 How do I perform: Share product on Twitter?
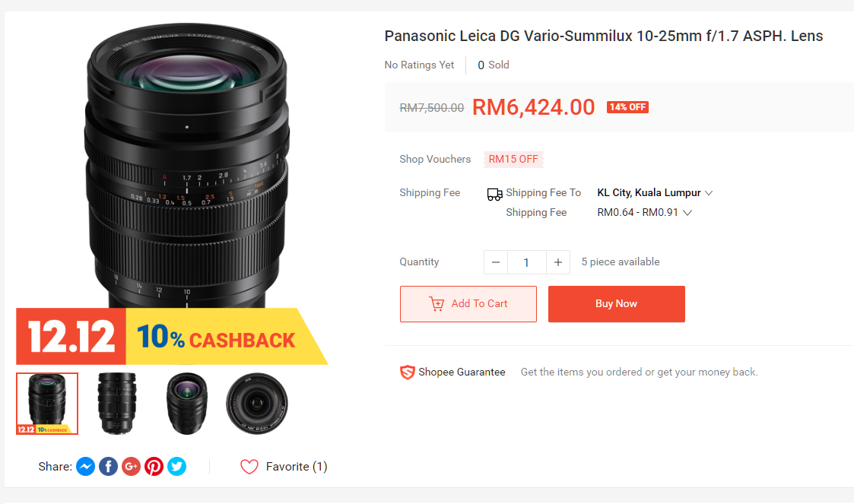coord(177,466)
